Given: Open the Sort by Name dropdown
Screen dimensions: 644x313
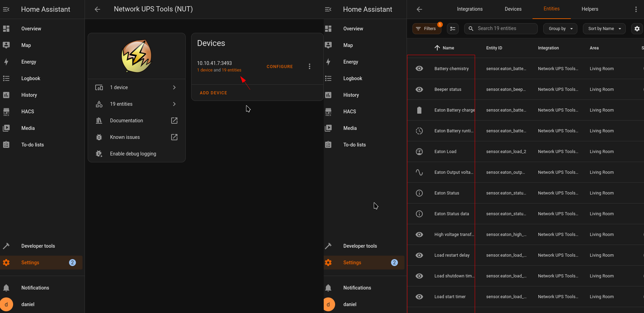Looking at the screenshot, I should (604, 29).
